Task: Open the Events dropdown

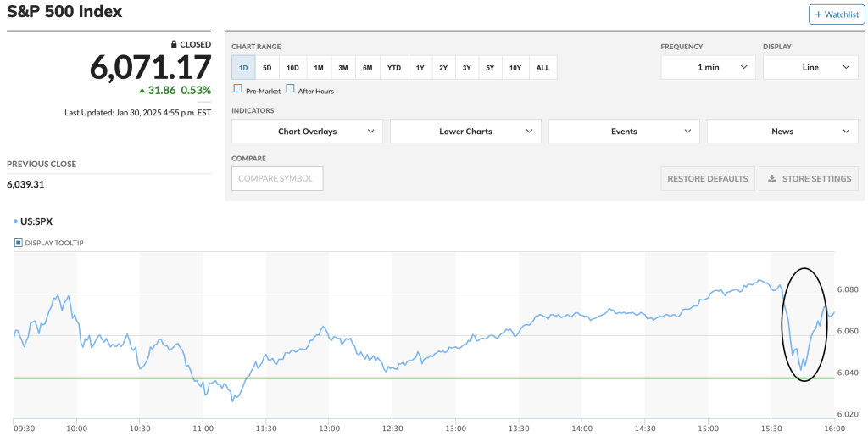Action: tap(624, 132)
